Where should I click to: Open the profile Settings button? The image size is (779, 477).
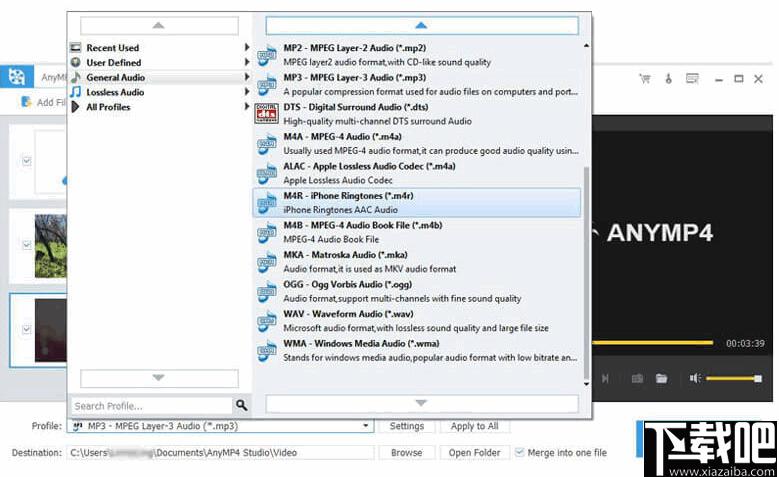coord(406,426)
